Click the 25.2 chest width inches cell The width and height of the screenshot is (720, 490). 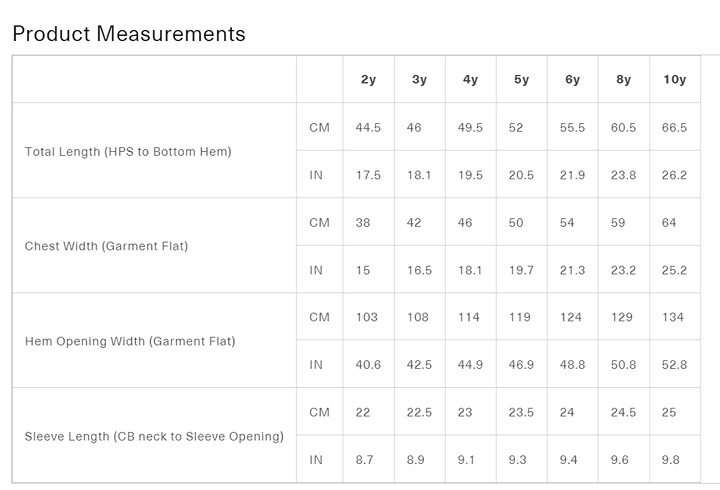click(675, 270)
